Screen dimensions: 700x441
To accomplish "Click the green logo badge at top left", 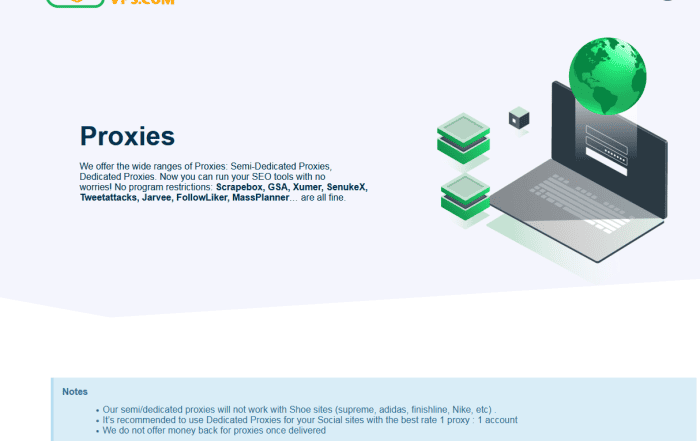I will pyautogui.click(x=75, y=3).
